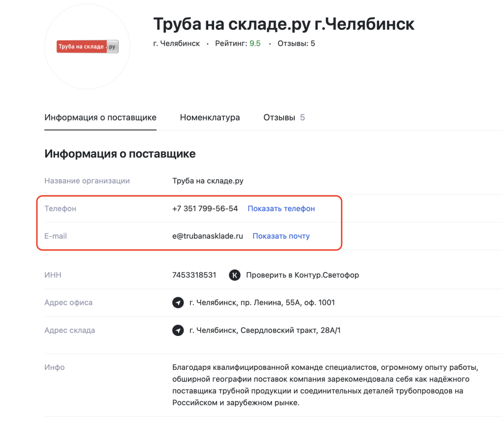Click the Рейтинг: 9.5 value in header
The image size is (504, 424).
click(x=238, y=43)
